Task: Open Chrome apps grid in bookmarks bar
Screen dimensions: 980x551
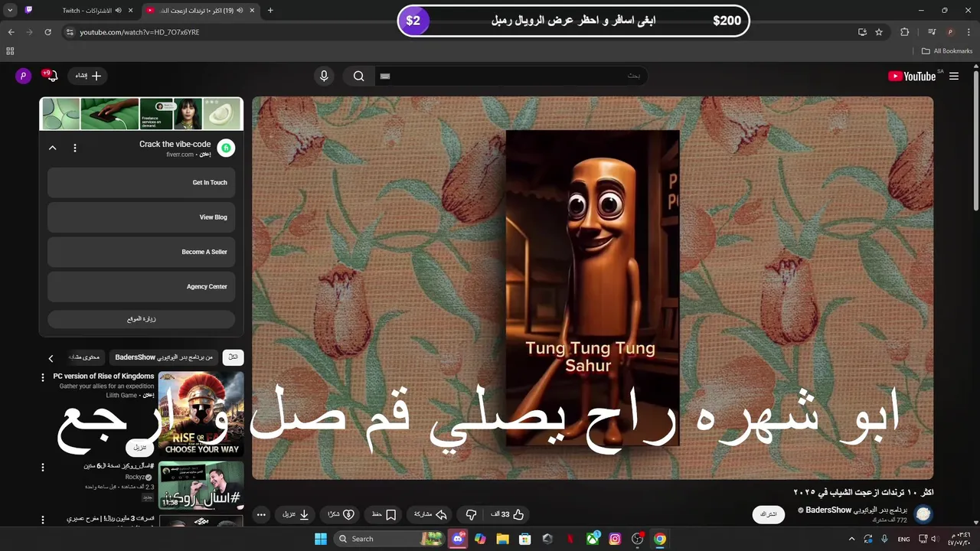Action: coord(10,51)
